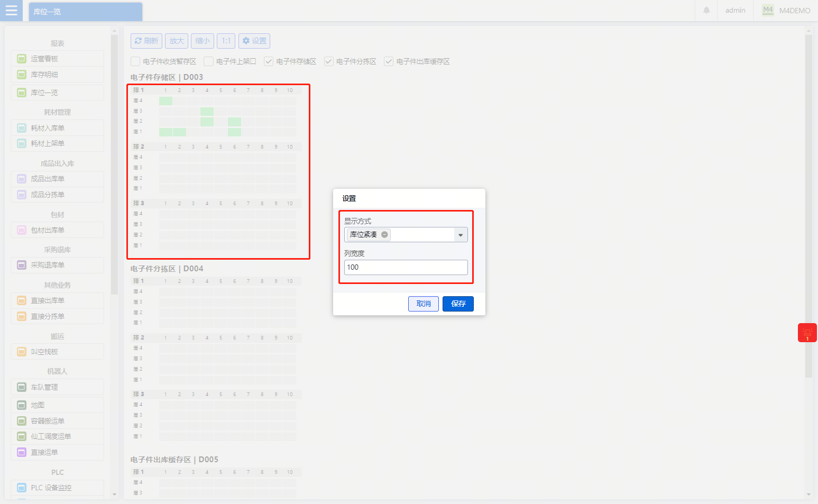Uncheck 电子件分拣区 checkbox

329,61
